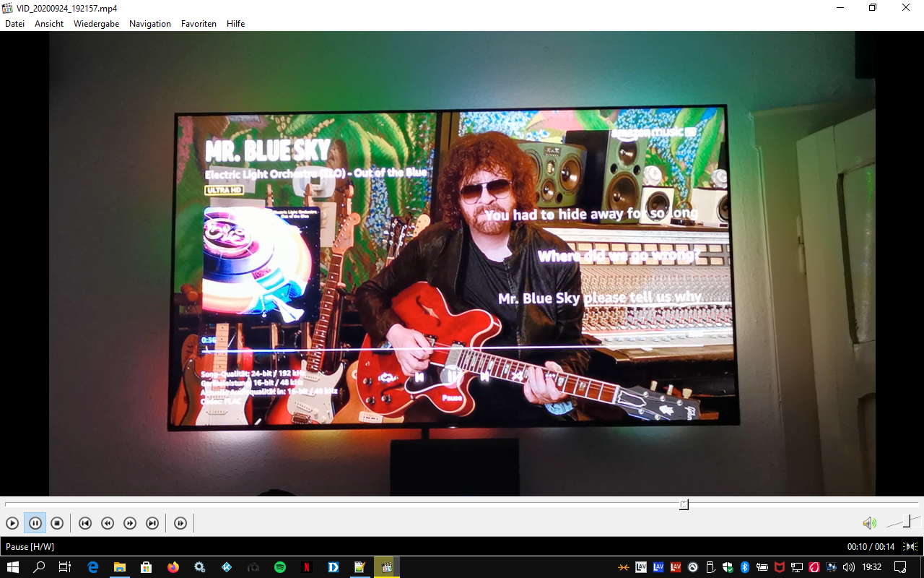The width and height of the screenshot is (924, 578).
Task: Open the Bluetooth tray icon
Action: coord(745,567)
